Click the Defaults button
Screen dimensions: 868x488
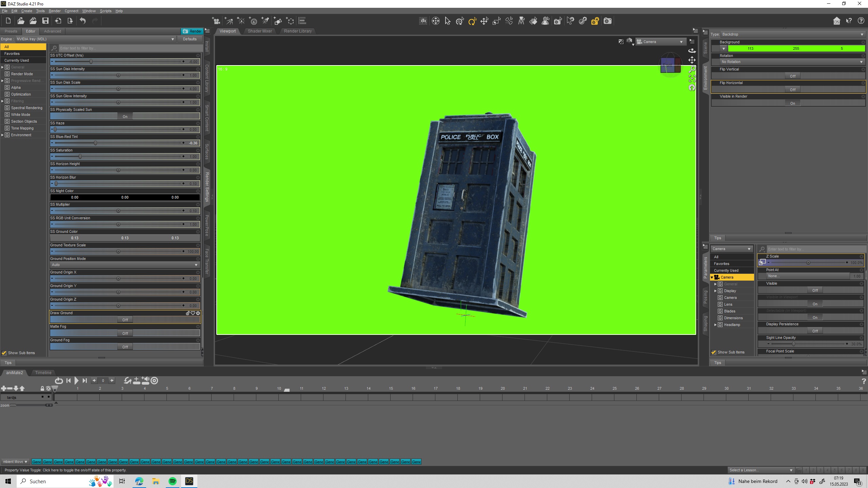click(x=190, y=39)
